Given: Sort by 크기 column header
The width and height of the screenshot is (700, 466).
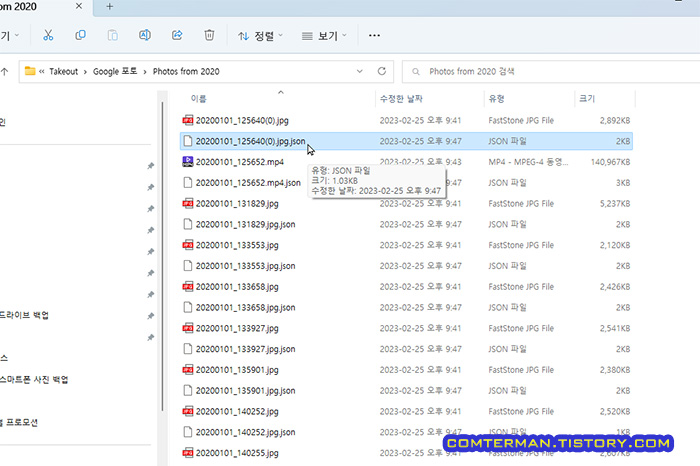Looking at the screenshot, I should click(587, 99).
